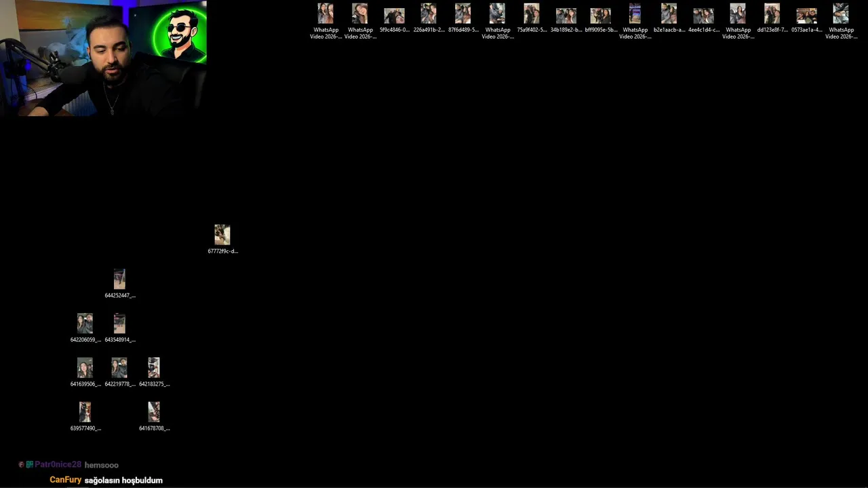Click the 87f6d489-5... image file

(x=463, y=20)
